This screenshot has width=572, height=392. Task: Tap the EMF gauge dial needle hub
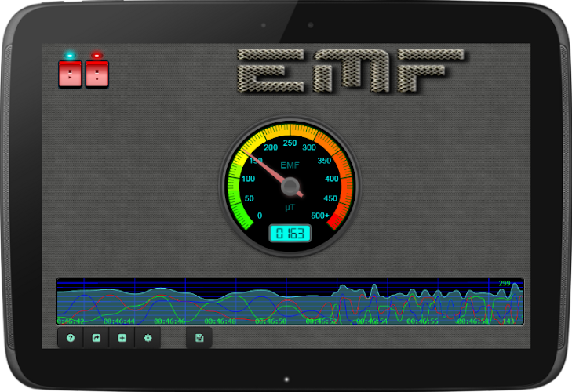290,187
